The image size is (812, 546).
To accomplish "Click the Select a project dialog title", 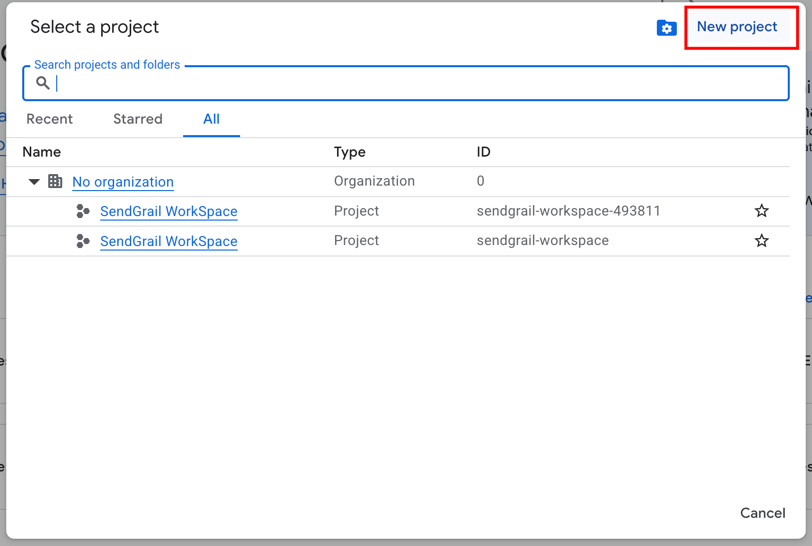I will pyautogui.click(x=94, y=27).
